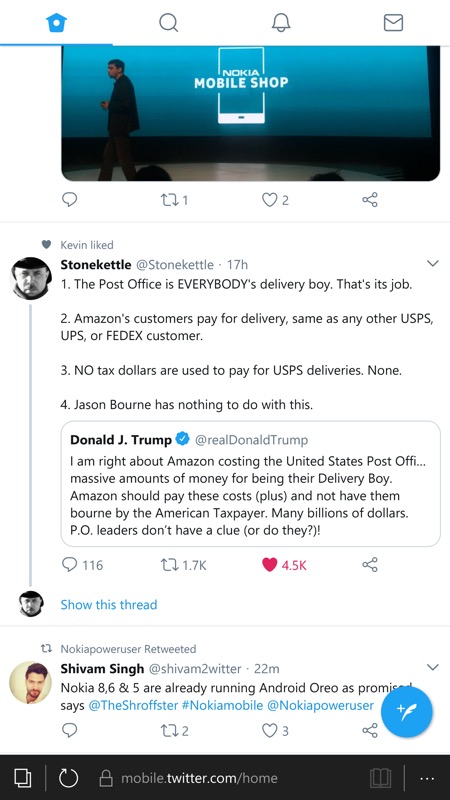Expand options chevron on Shivam Singh tweet
Image resolution: width=450 pixels, height=800 pixels.
click(x=433, y=667)
